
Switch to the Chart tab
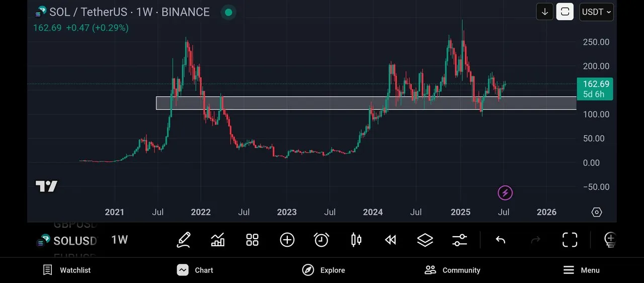[x=195, y=270]
